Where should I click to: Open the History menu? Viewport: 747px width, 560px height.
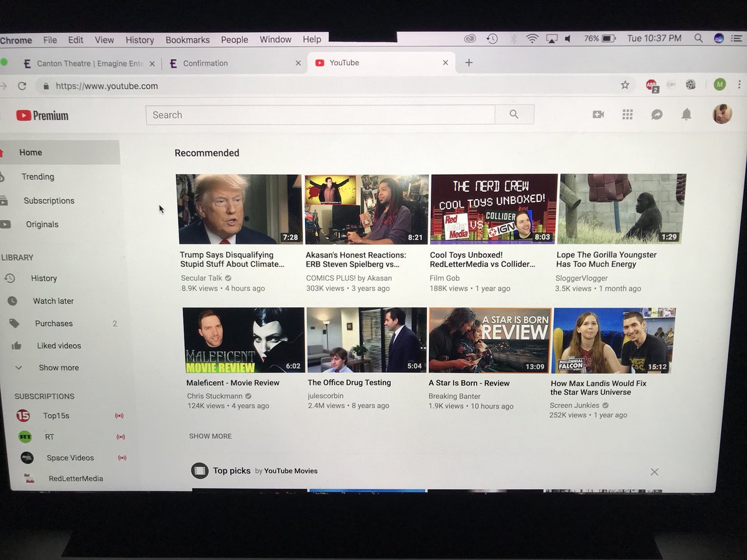139,40
